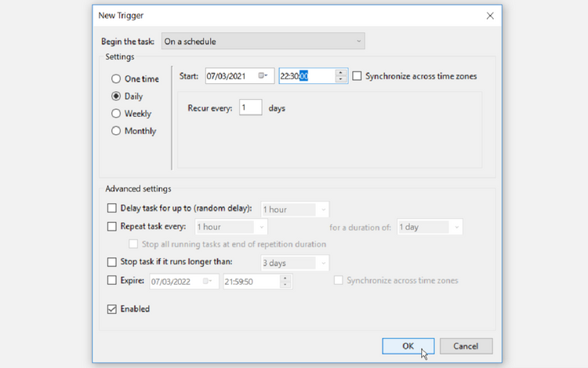Open the Start date calendar picker
The width and height of the screenshot is (588, 368).
pyautogui.click(x=264, y=76)
